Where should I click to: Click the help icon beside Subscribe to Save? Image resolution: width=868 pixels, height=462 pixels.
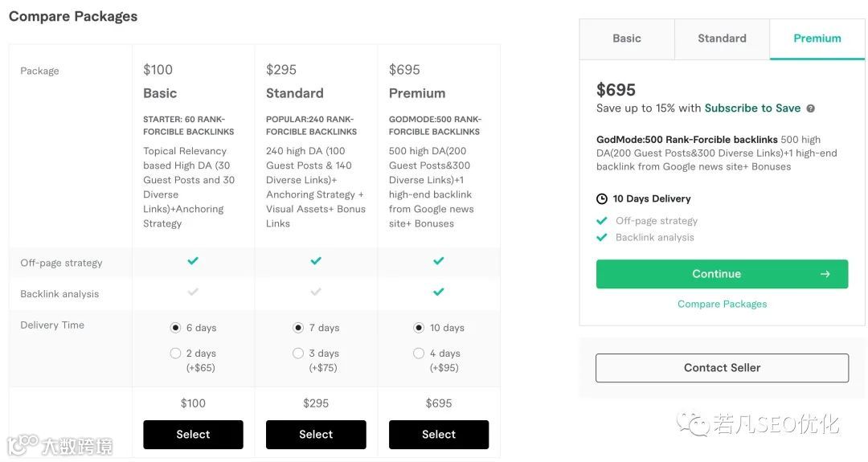[810, 108]
